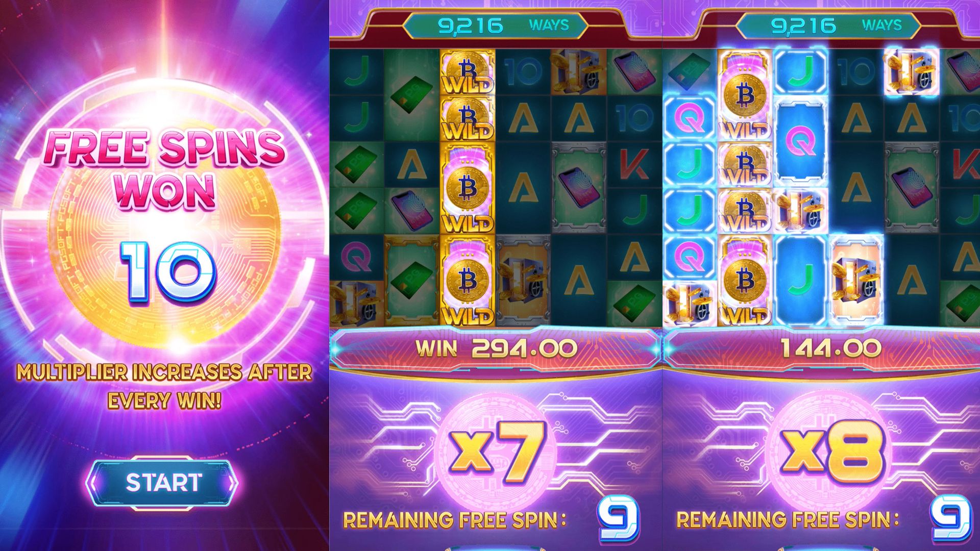Viewport: 980px width, 551px height.
Task: Click the WIN 294.00 banner
Action: [496, 348]
